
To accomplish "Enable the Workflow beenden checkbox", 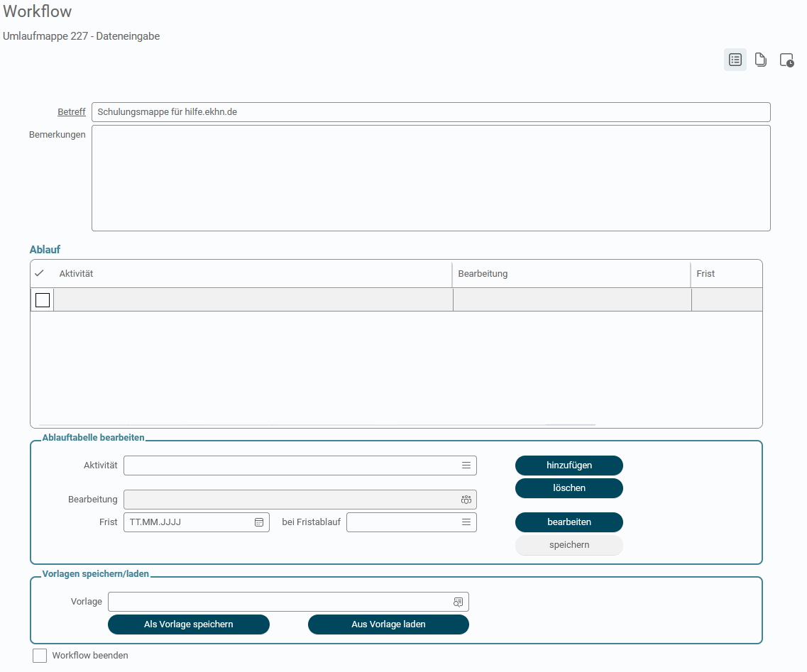I will (40, 656).
